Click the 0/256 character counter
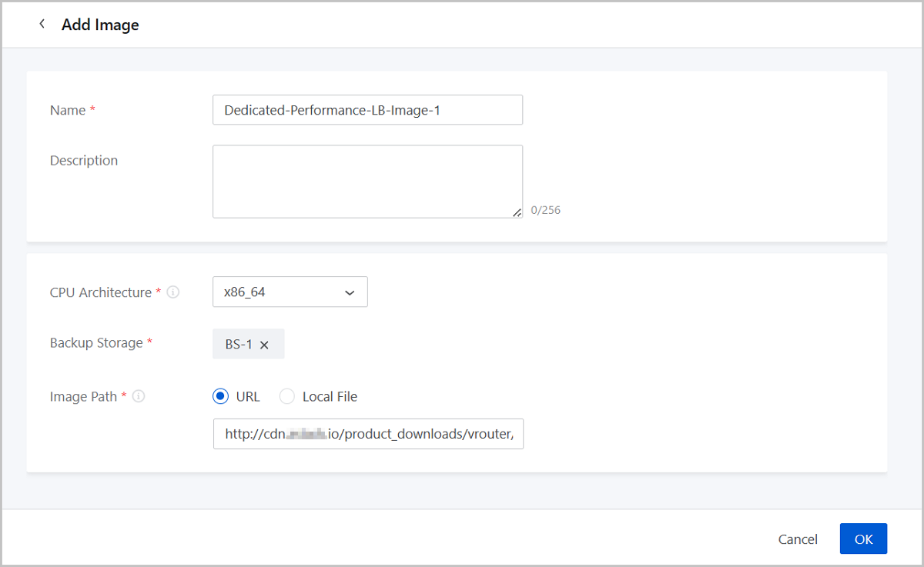924x567 pixels. (x=545, y=210)
